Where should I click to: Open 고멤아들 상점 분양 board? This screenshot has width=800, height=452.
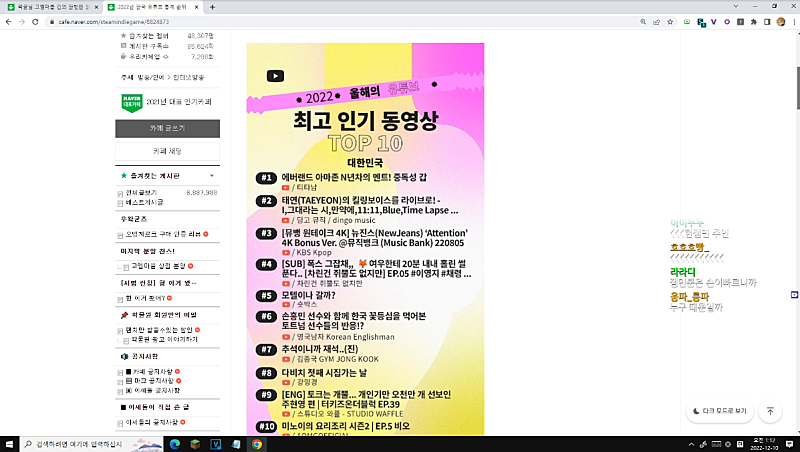(x=159, y=266)
